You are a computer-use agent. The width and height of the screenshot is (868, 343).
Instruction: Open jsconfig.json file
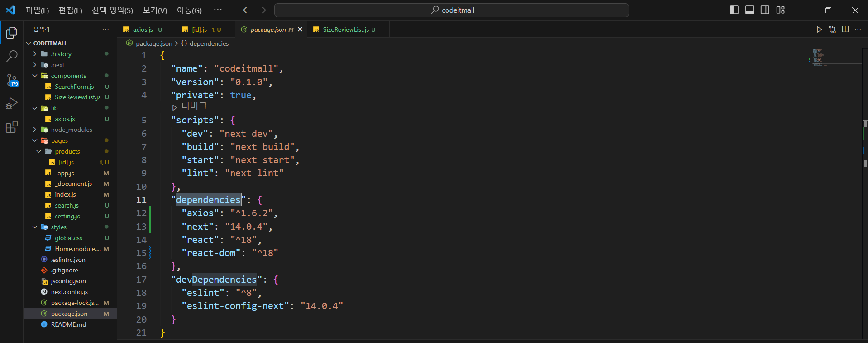70,281
